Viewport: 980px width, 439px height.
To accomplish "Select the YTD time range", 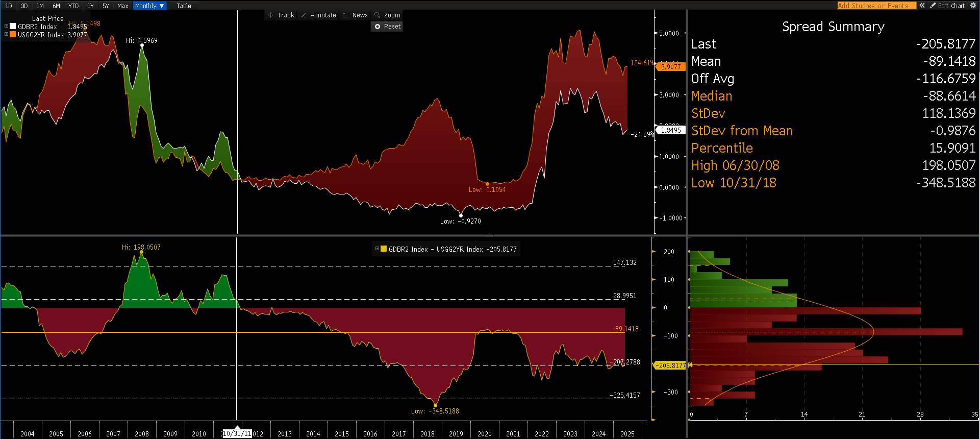I will [x=73, y=6].
